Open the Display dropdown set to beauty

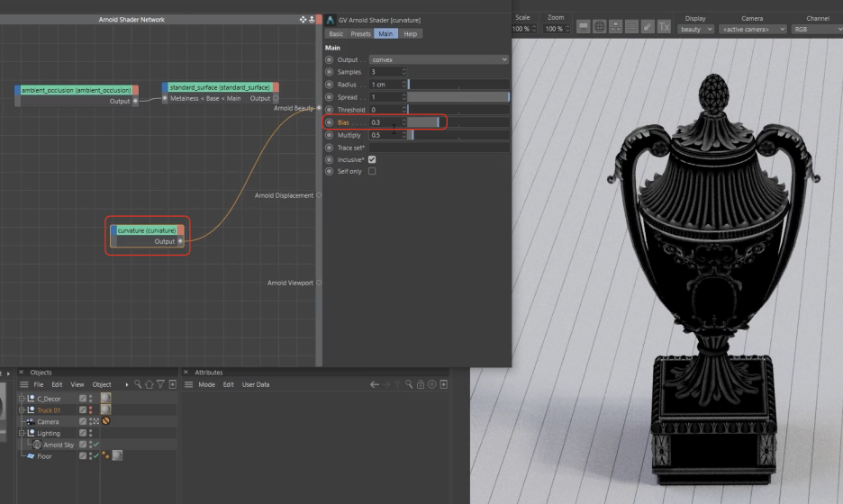[695, 29]
